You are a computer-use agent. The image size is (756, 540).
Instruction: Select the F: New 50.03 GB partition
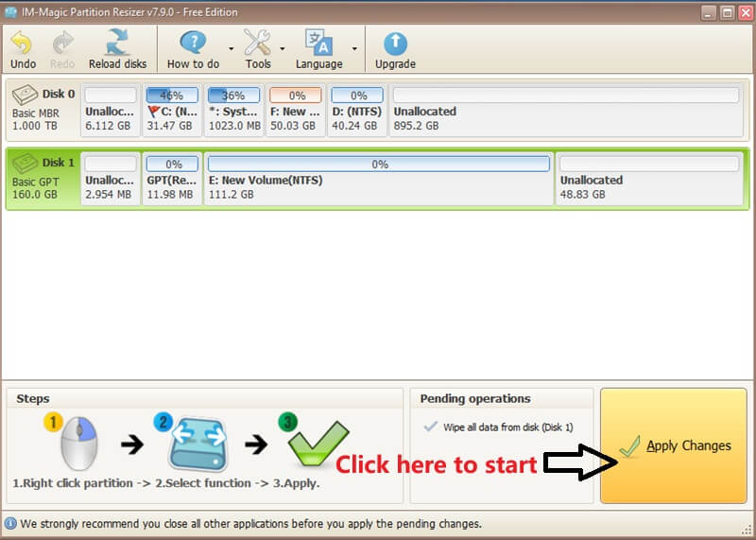(296, 110)
